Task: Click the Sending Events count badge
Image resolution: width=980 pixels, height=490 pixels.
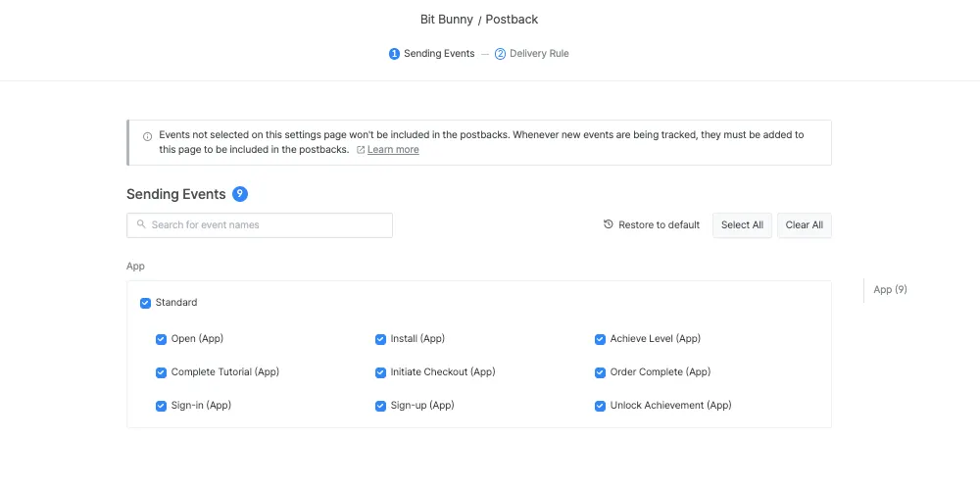Action: [x=240, y=194]
